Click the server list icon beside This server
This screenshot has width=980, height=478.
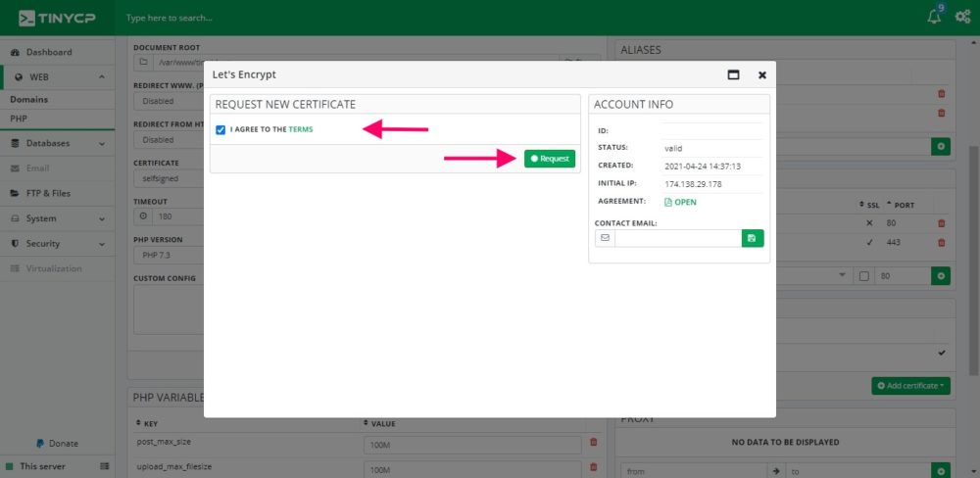tap(105, 466)
